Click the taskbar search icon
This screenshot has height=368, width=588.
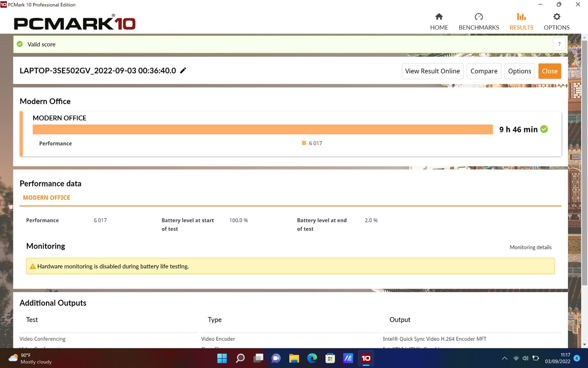pos(240,358)
